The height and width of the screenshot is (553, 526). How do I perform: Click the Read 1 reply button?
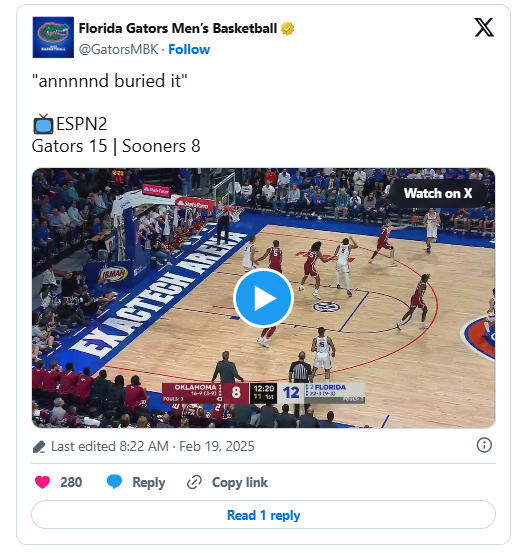click(x=263, y=515)
